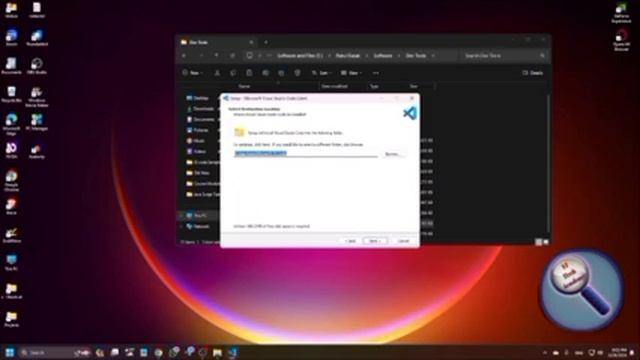Screen dimensions: 640x360
Task: Open the Windows Start menu
Action: [10, 352]
